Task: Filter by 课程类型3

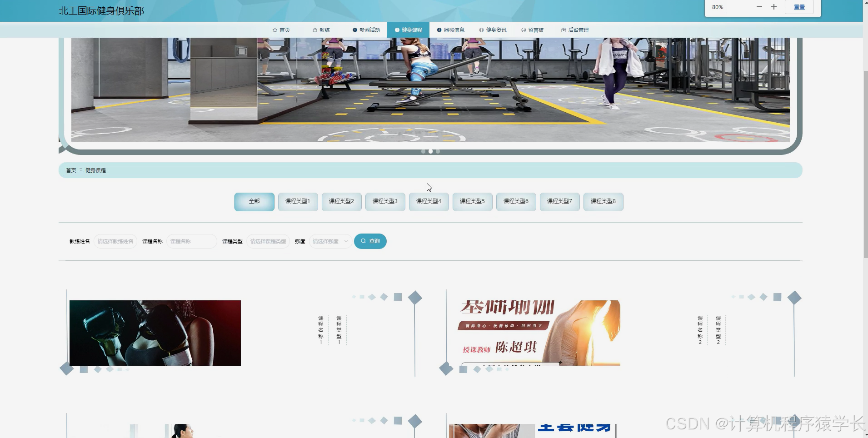Action: point(385,201)
